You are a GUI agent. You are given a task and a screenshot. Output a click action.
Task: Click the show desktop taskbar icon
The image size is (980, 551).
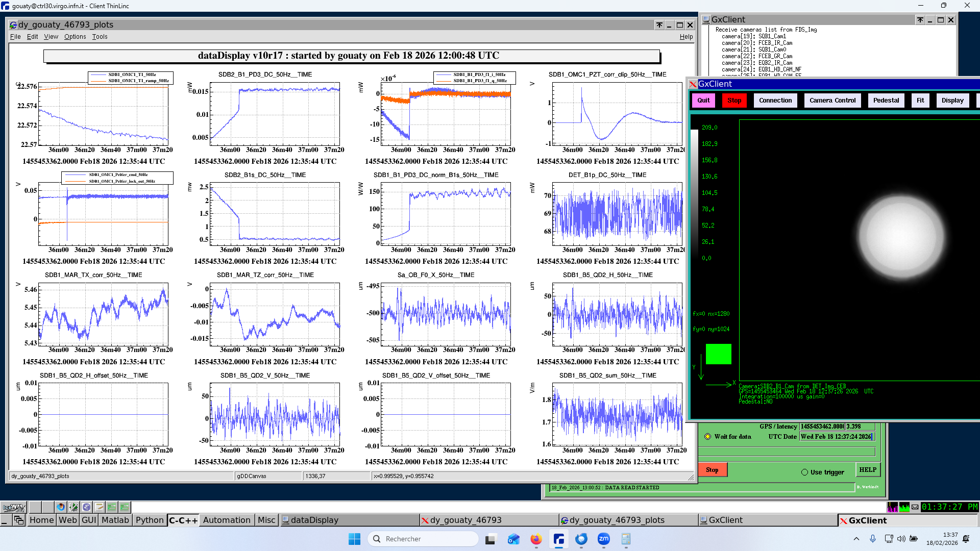(x=5, y=520)
